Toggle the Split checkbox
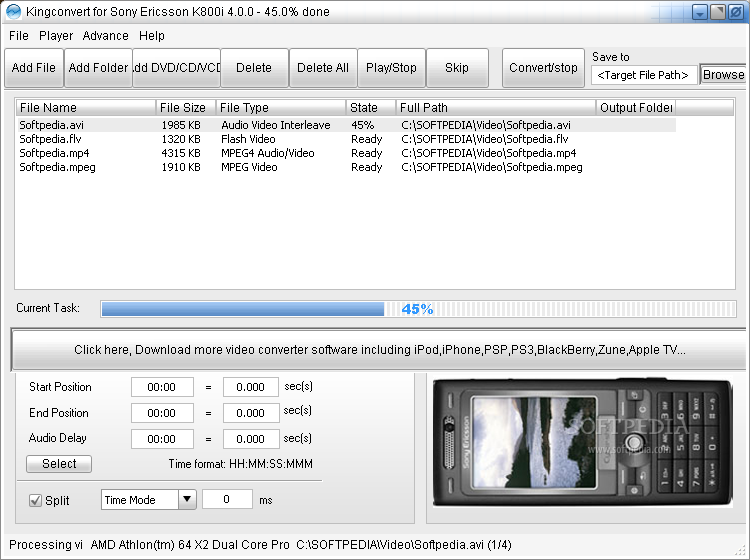 [x=35, y=501]
